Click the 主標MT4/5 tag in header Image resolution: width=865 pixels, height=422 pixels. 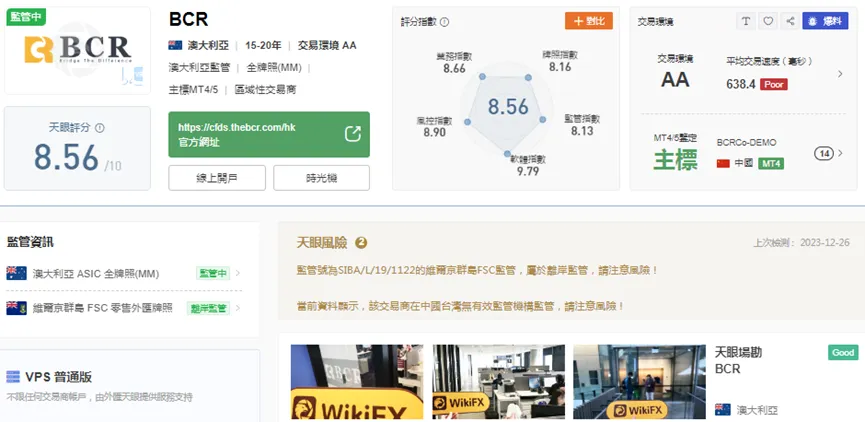[193, 89]
